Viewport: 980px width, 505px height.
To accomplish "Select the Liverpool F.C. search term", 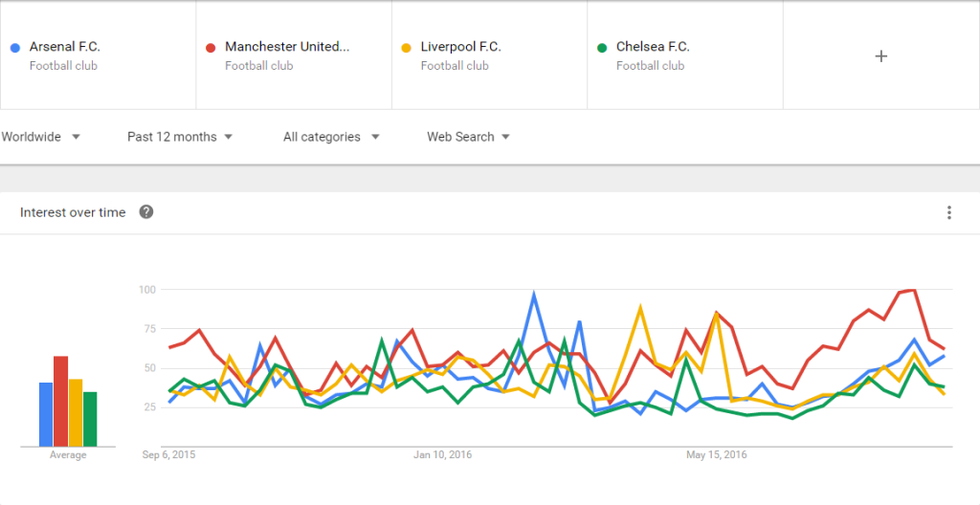I will [x=460, y=47].
